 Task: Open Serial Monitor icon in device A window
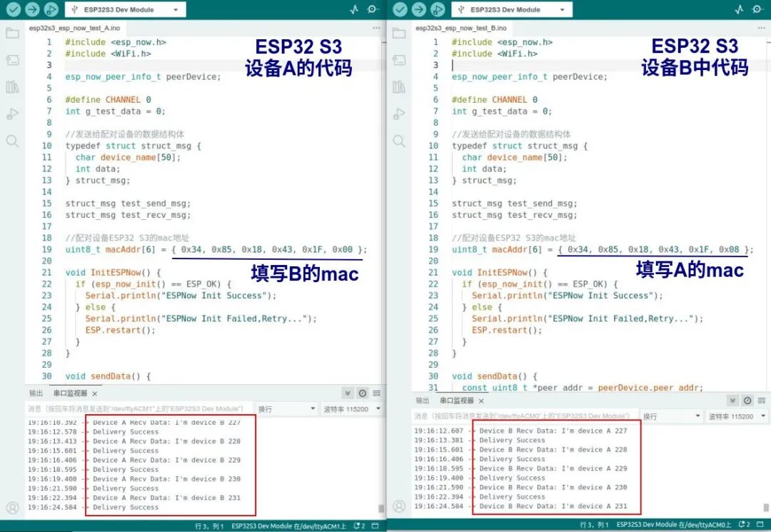pos(373,9)
